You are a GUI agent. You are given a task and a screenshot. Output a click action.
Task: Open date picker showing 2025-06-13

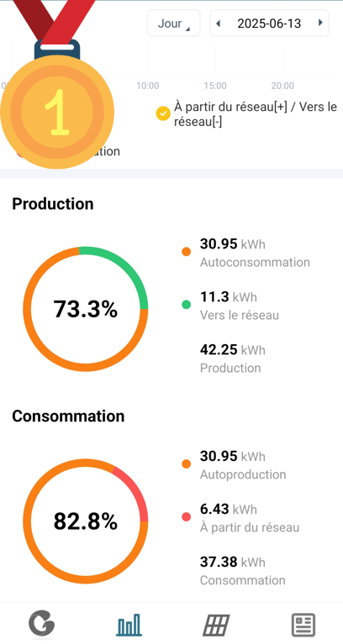[x=269, y=24]
